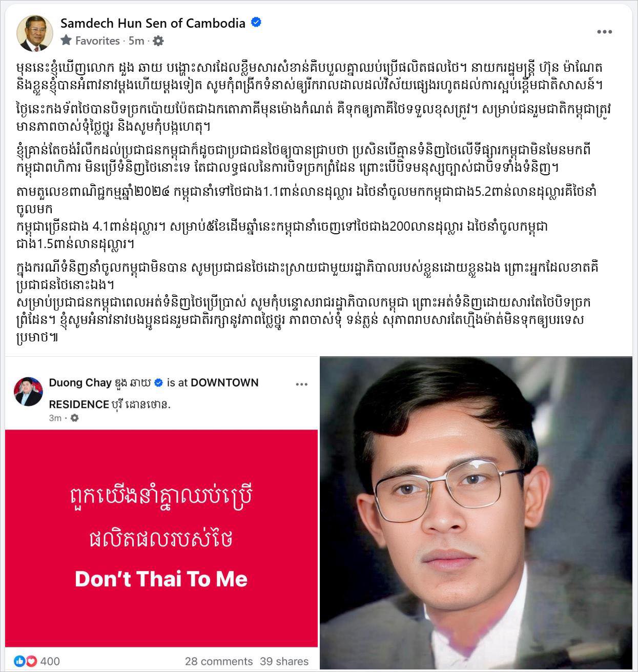Screen dimensions: 638x672
Task: Open the three-dot menu on Duong Chay's post
Action: click(x=301, y=384)
